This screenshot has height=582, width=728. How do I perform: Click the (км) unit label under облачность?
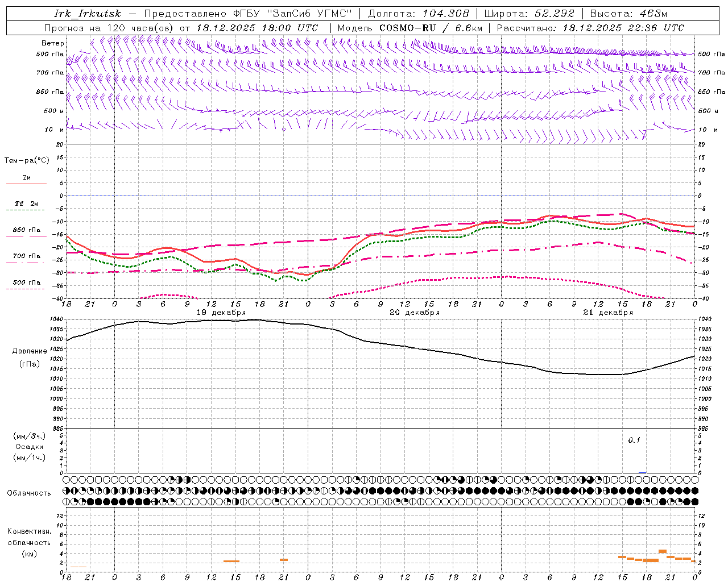click(x=29, y=554)
